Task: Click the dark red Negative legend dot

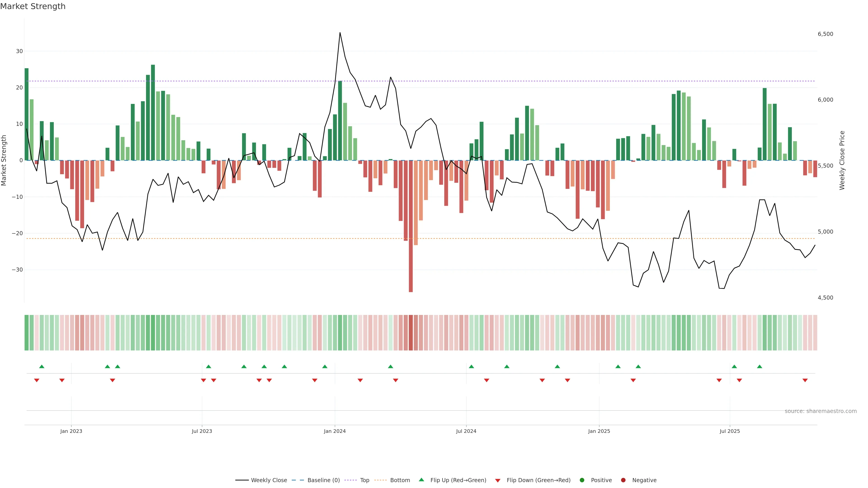Action: click(623, 480)
